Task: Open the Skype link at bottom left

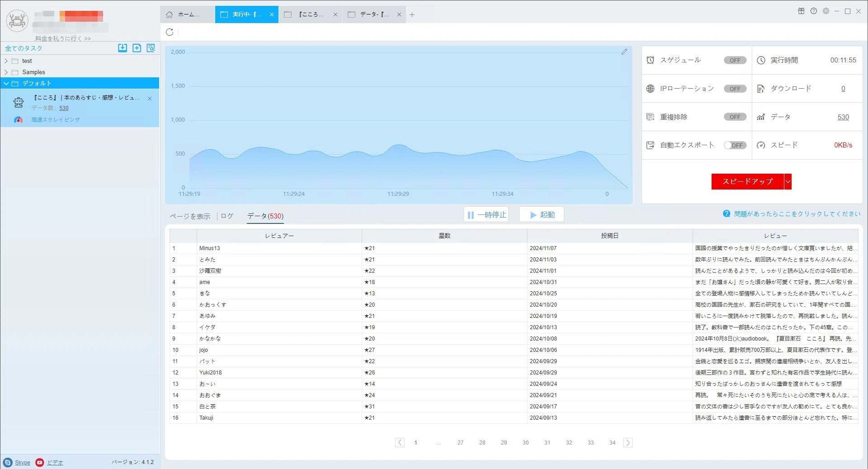Action: [x=23, y=463]
